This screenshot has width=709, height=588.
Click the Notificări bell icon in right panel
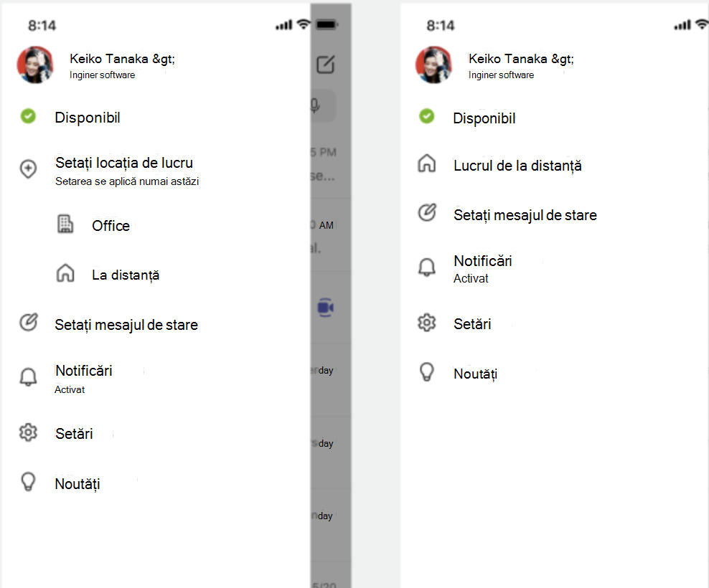(x=426, y=267)
